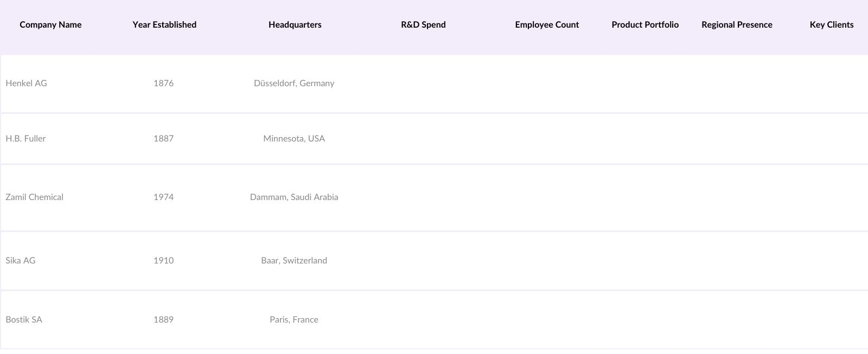
Task: Click the 1889 year cell
Action: coord(163,320)
